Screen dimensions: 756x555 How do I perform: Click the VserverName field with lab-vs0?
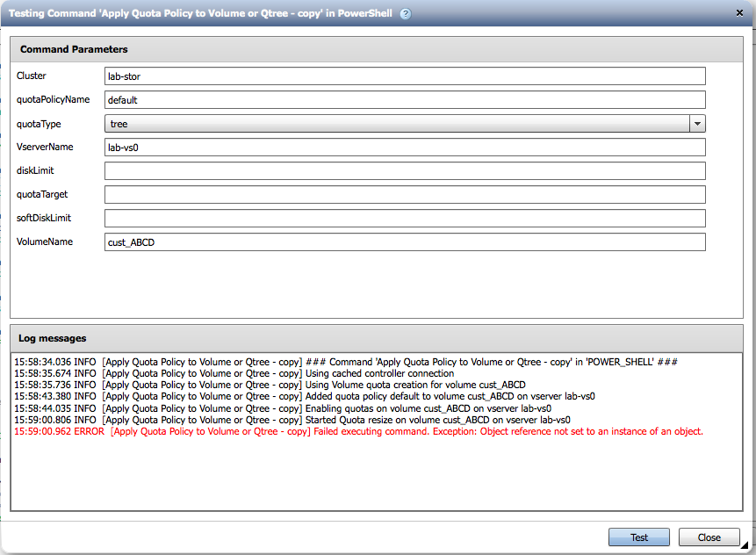(405, 147)
